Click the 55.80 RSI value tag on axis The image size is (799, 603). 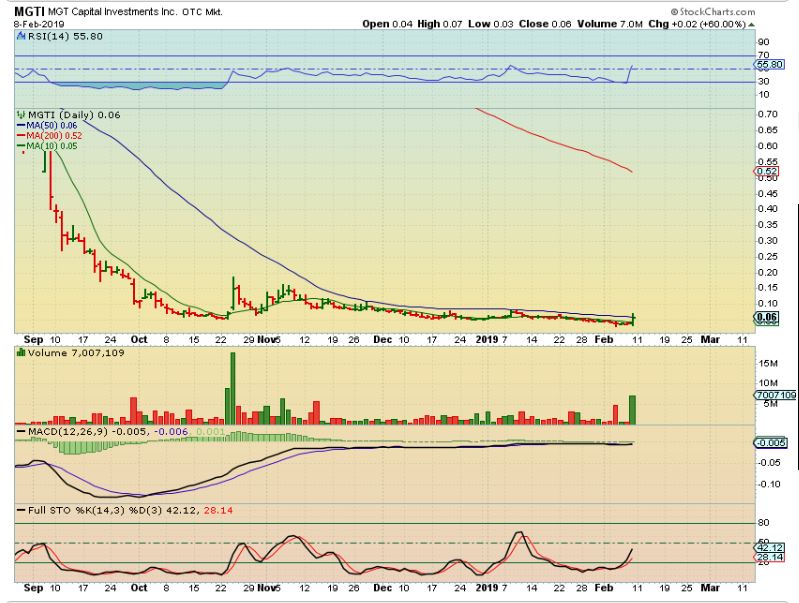(769, 65)
